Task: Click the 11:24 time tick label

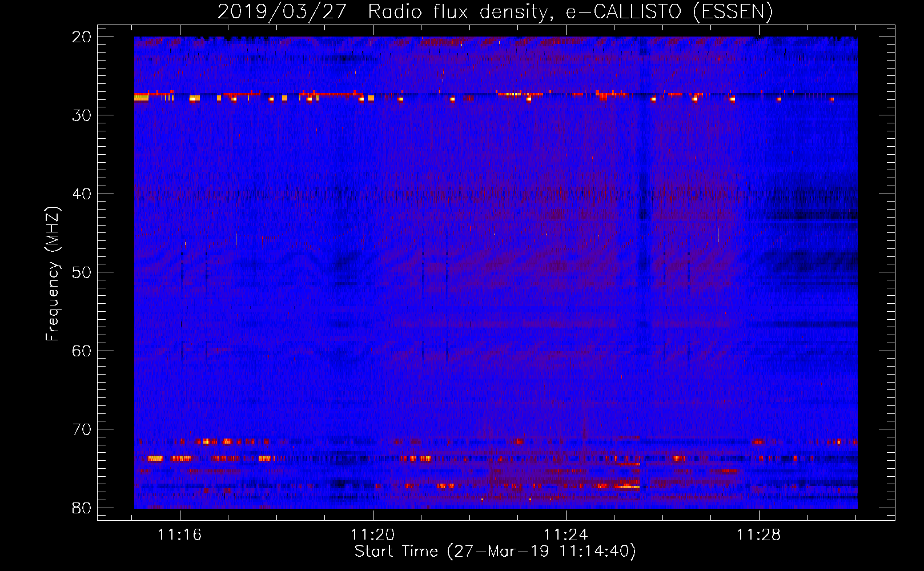Action: tap(566, 535)
